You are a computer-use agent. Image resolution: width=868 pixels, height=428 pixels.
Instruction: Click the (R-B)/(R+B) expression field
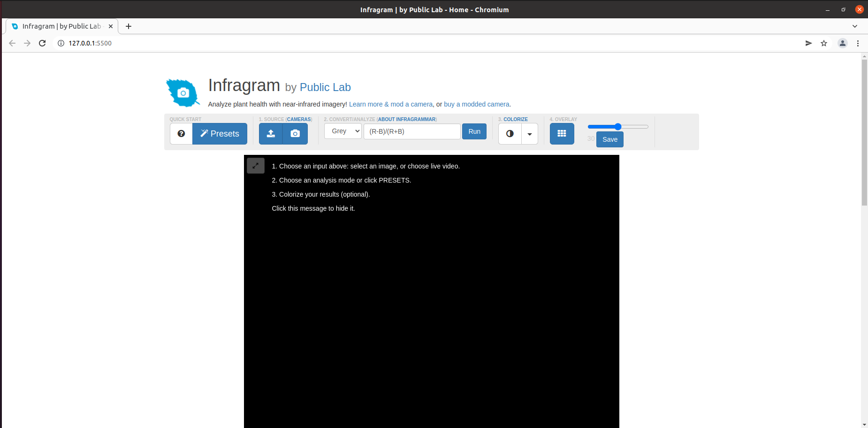(412, 131)
